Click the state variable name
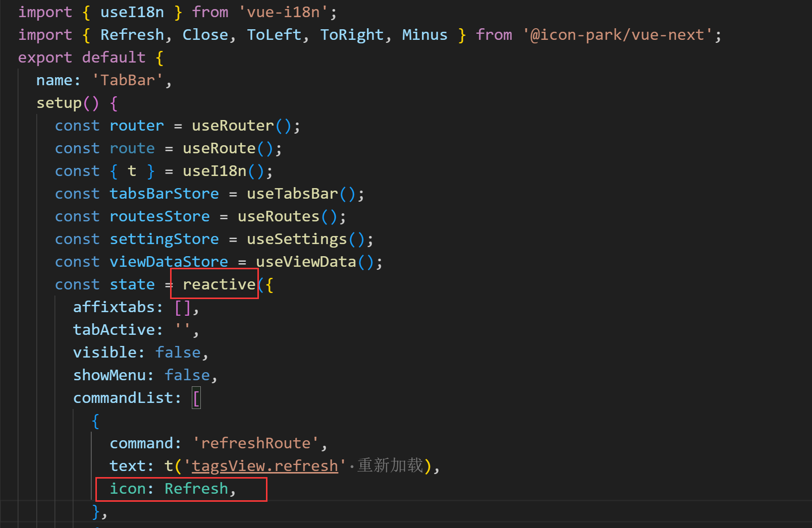This screenshot has width=812, height=528. pos(132,284)
